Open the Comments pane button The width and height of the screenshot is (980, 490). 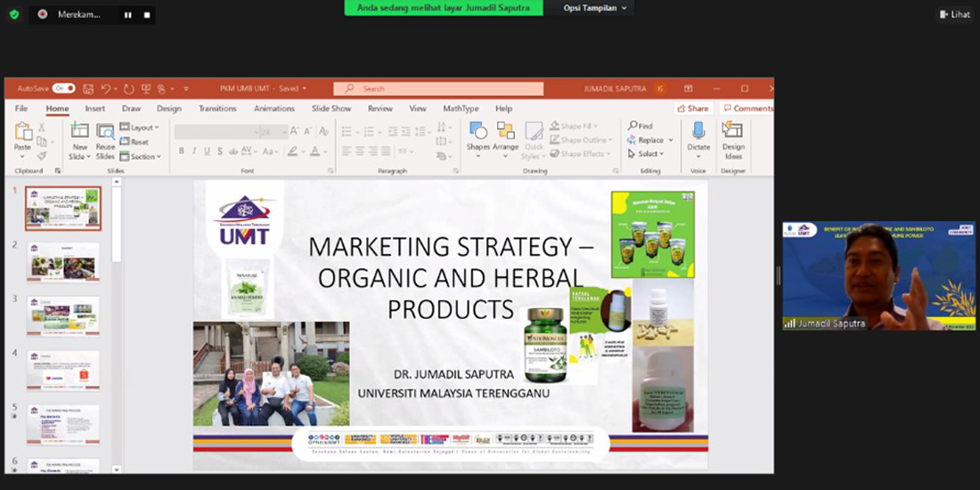coord(747,109)
